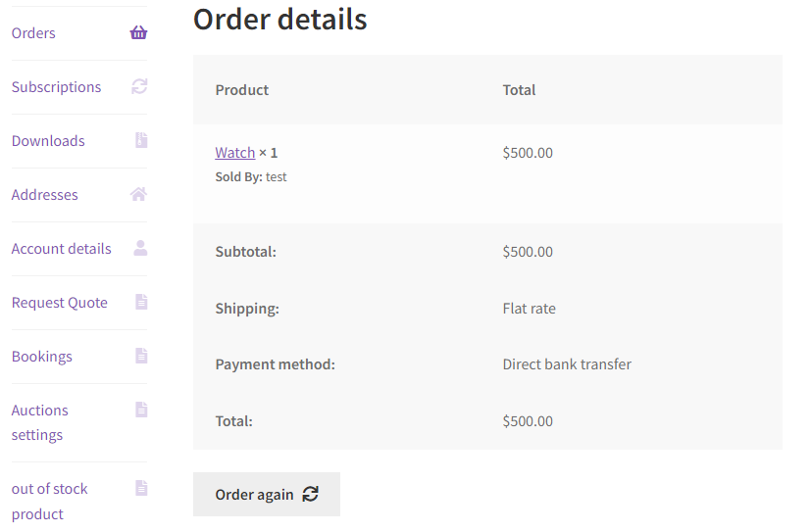Click the Bookings document icon
The height and width of the screenshot is (532, 810).
[x=141, y=356]
